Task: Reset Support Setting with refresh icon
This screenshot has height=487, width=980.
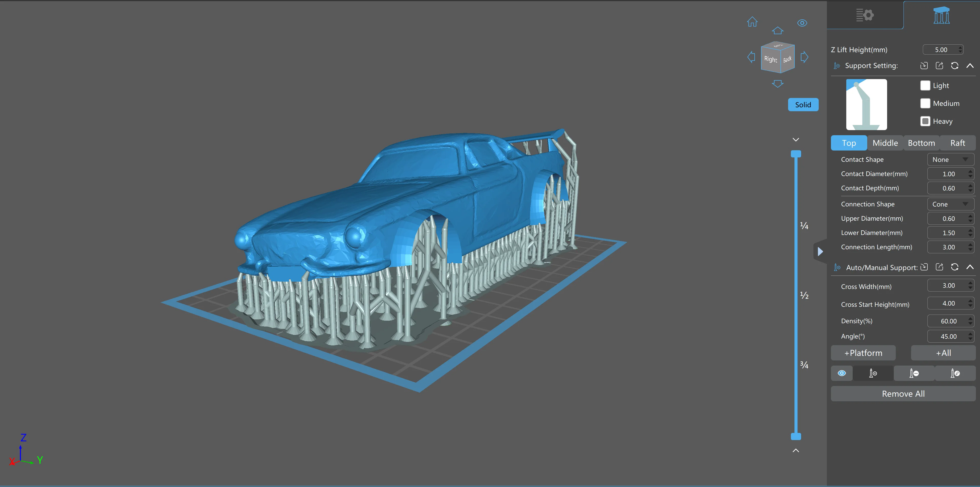Action: point(954,65)
